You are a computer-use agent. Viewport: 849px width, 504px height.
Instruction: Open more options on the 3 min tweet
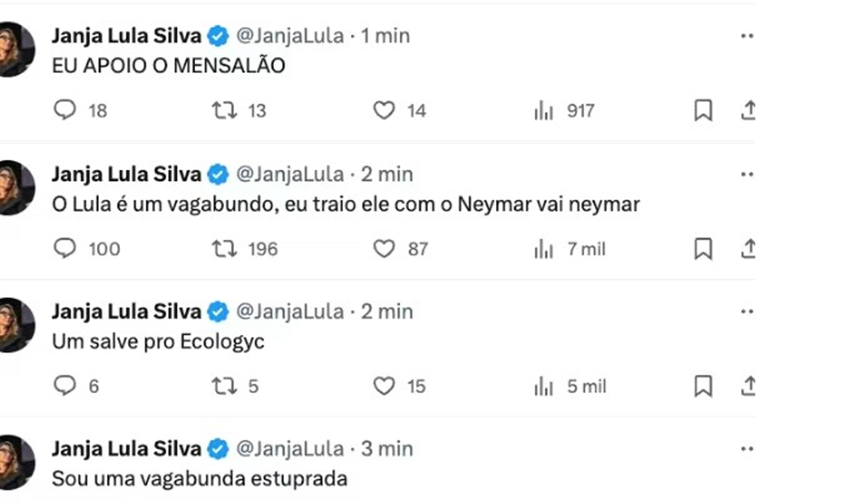click(x=747, y=449)
